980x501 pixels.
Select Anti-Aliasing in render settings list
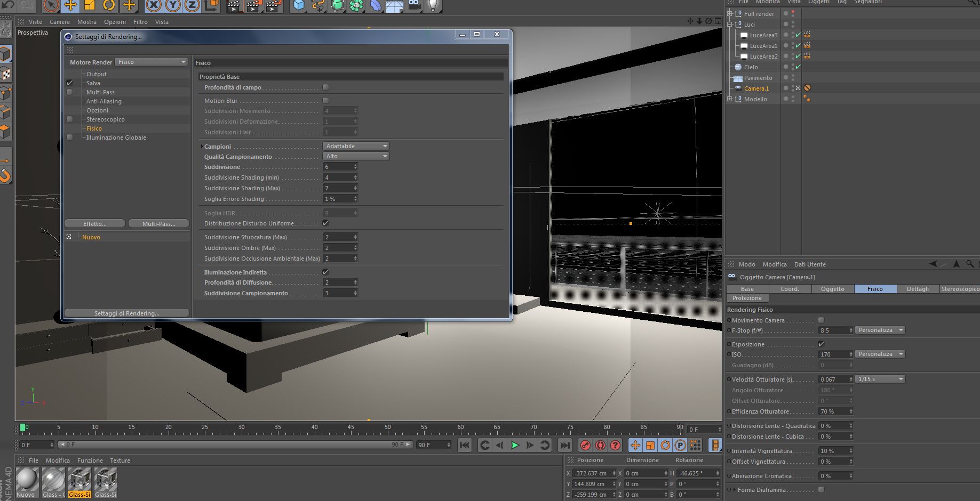click(x=104, y=101)
